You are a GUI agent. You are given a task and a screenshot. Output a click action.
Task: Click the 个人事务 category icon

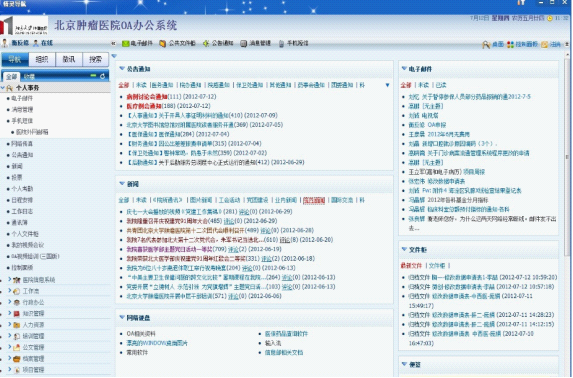pyautogui.click(x=10, y=88)
